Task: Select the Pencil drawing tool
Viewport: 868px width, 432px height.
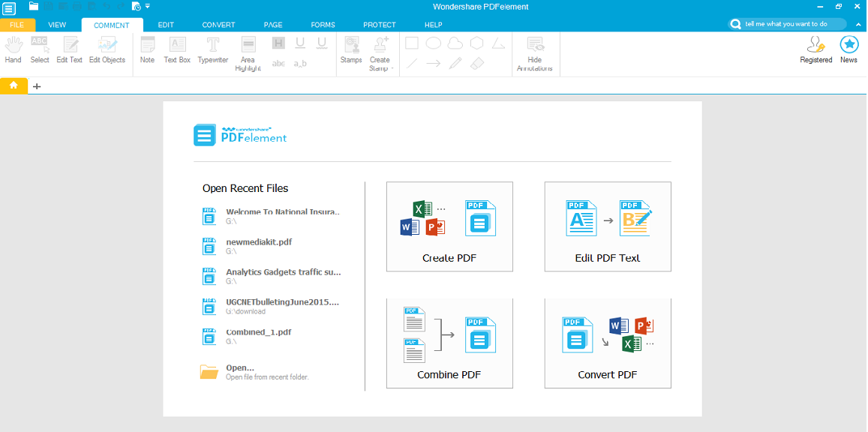Action: coord(455,64)
